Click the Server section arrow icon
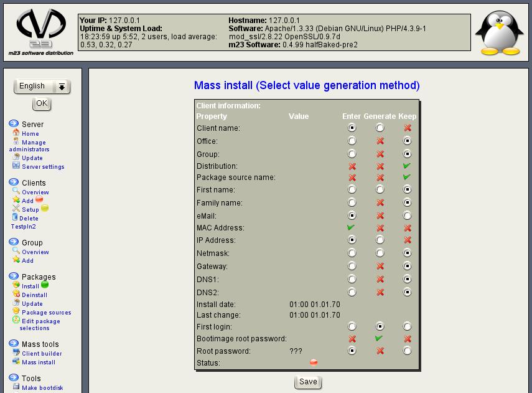This screenshot has height=393, width=532. coord(14,124)
